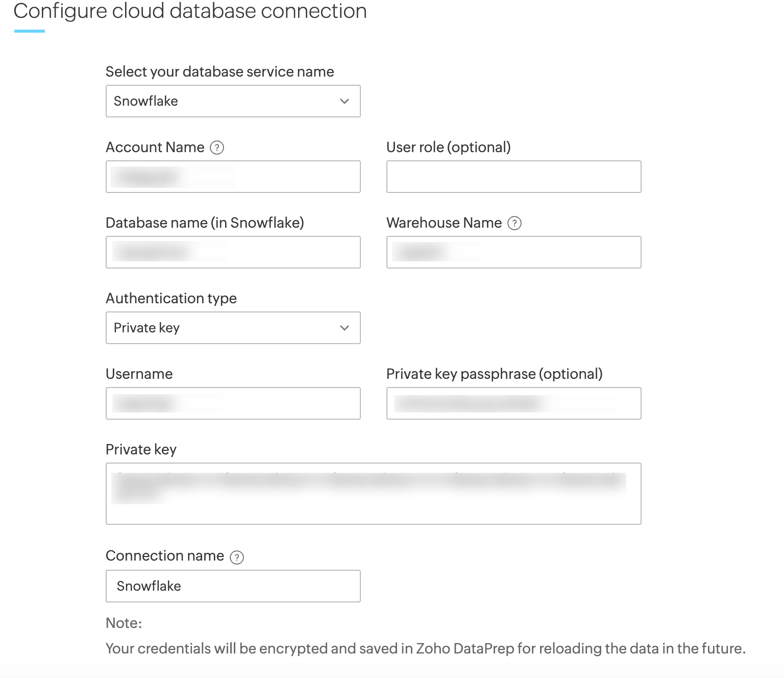Click the Account Name help icon
This screenshot has height=678, width=784.
217,148
